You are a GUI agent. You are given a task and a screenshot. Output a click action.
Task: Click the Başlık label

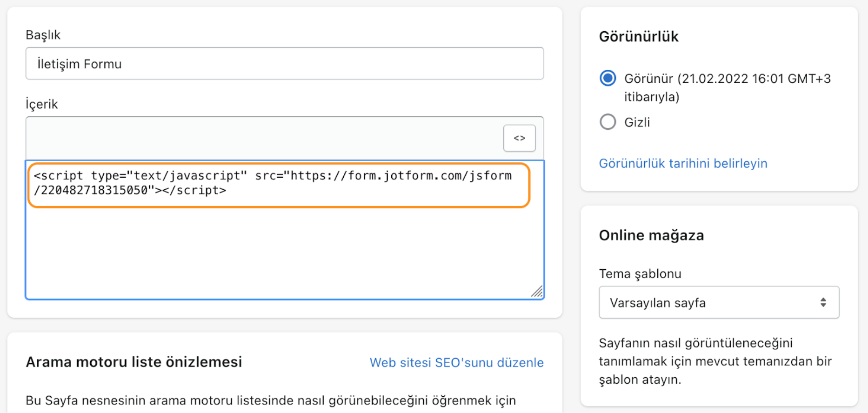point(43,35)
